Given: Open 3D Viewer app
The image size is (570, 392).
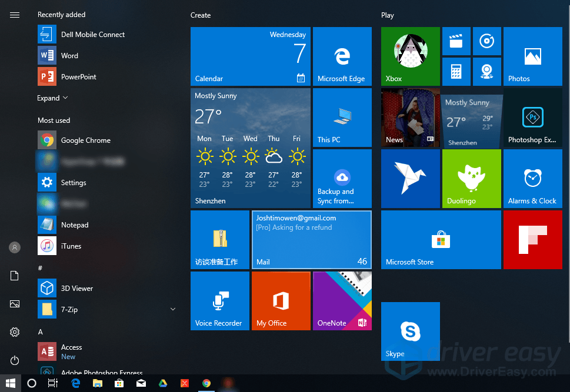Looking at the screenshot, I should pos(105,288).
